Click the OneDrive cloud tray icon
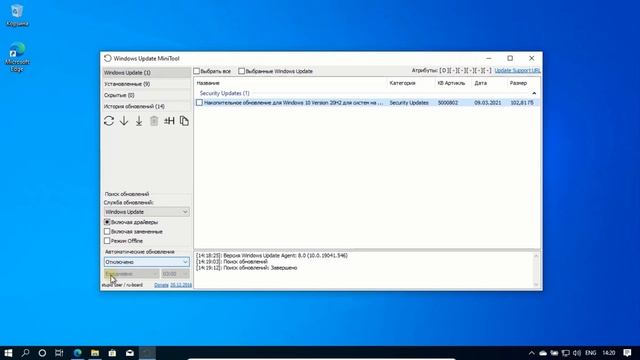640x360 pixels. point(543,353)
